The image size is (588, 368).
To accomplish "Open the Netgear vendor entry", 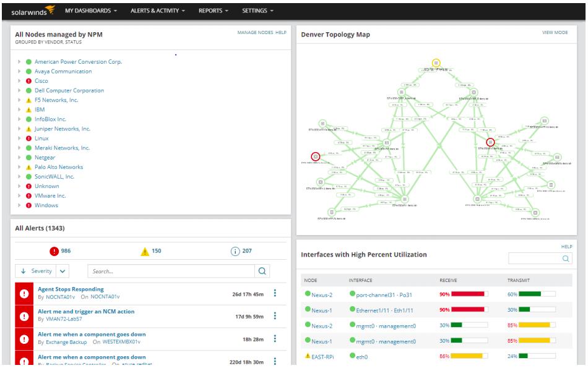I will [x=45, y=157].
